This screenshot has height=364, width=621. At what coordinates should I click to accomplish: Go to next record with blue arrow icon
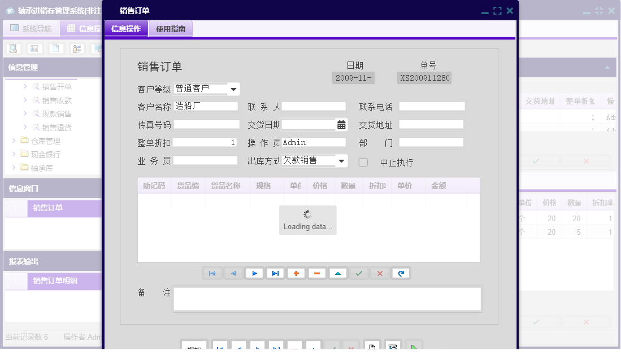pos(254,273)
